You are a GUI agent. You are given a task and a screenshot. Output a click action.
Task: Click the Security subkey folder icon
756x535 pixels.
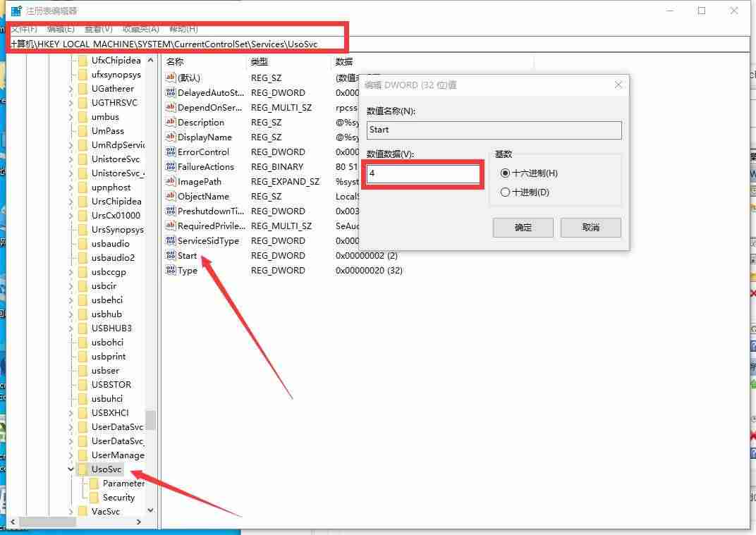pyautogui.click(x=94, y=497)
